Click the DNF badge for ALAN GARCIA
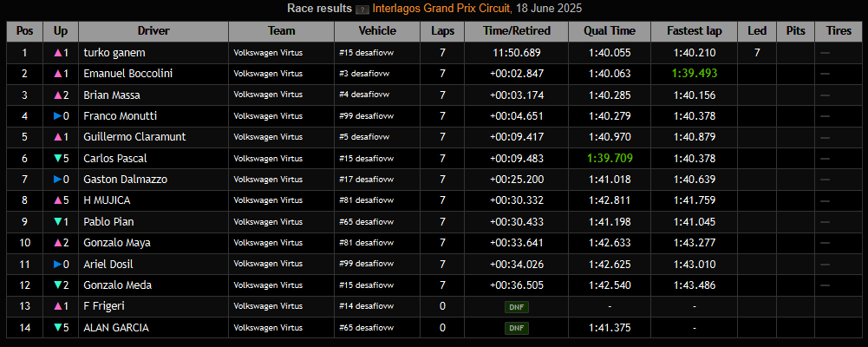The height and width of the screenshot is (347, 868). pyautogui.click(x=517, y=328)
